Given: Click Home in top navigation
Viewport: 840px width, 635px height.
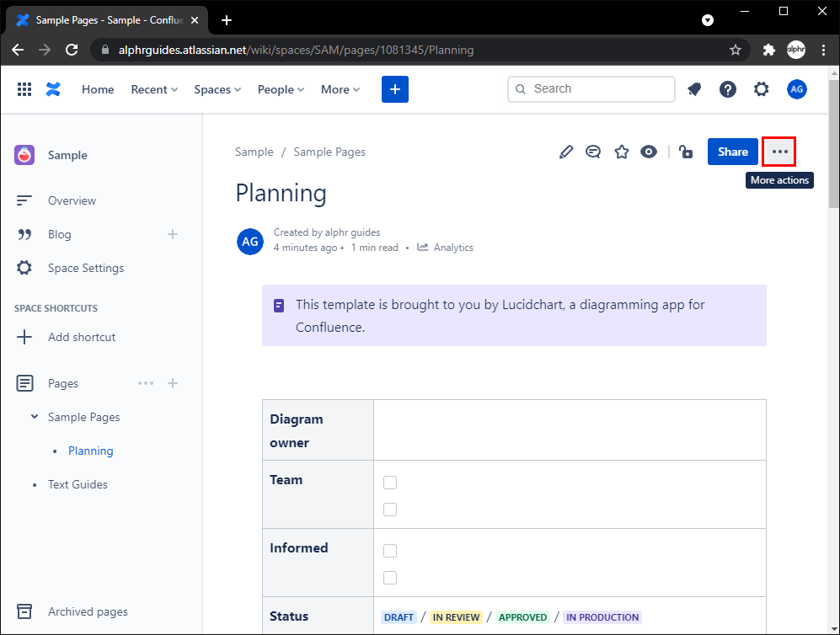Looking at the screenshot, I should coord(98,89).
